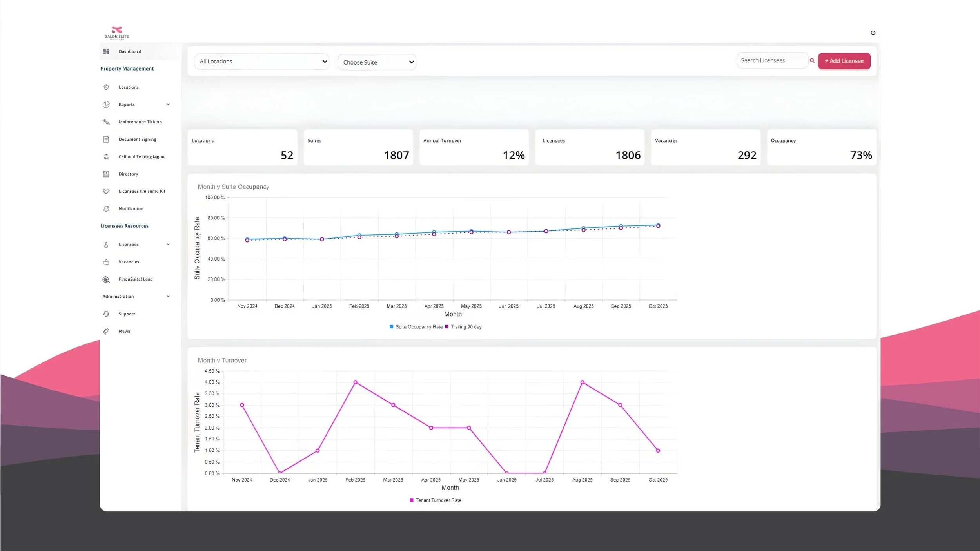Click the Locations map pin icon
Image resolution: width=980 pixels, height=551 pixels.
coord(106,87)
